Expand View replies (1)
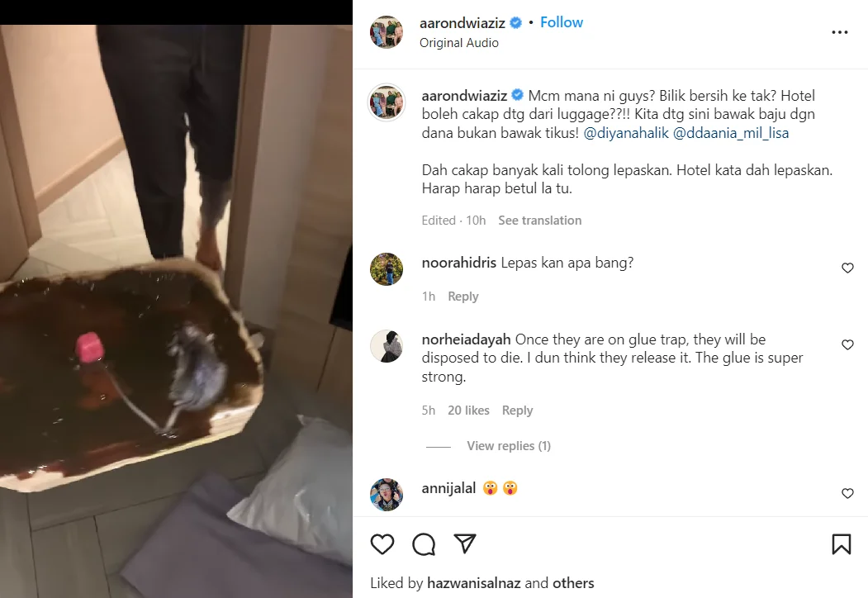The image size is (868, 598). (509, 446)
